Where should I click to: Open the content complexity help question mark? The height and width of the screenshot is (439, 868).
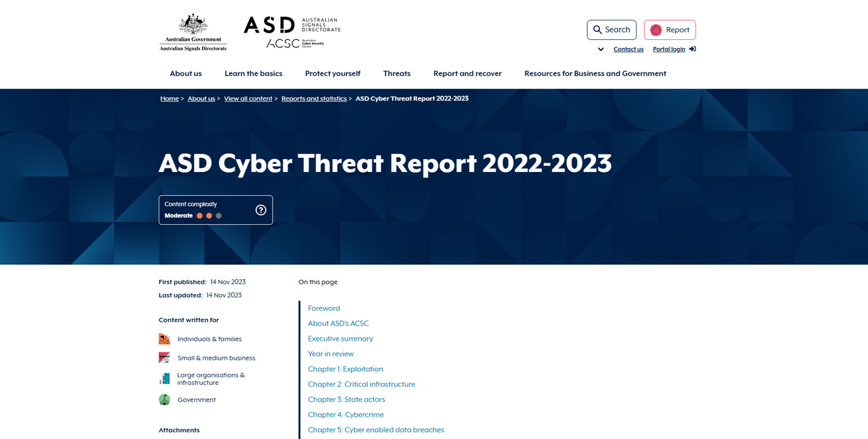point(261,210)
